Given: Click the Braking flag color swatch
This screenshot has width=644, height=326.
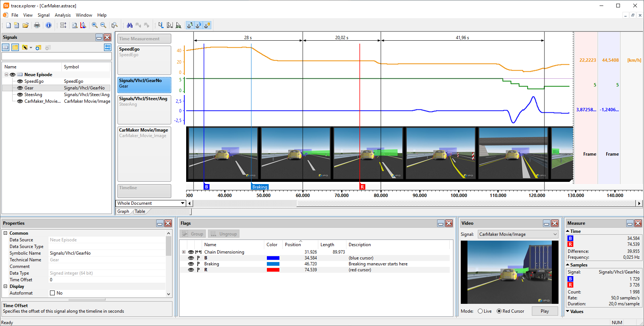Looking at the screenshot, I should click(x=273, y=264).
